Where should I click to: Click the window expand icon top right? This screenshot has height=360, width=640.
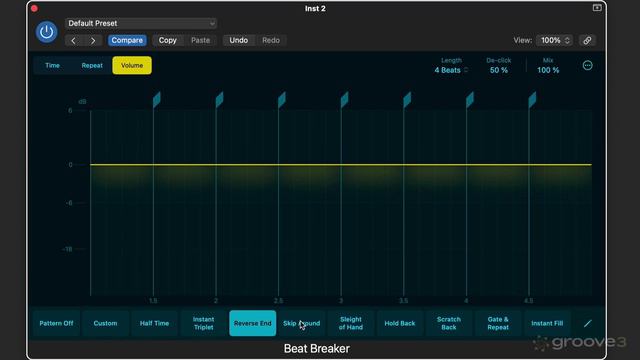[x=597, y=8]
